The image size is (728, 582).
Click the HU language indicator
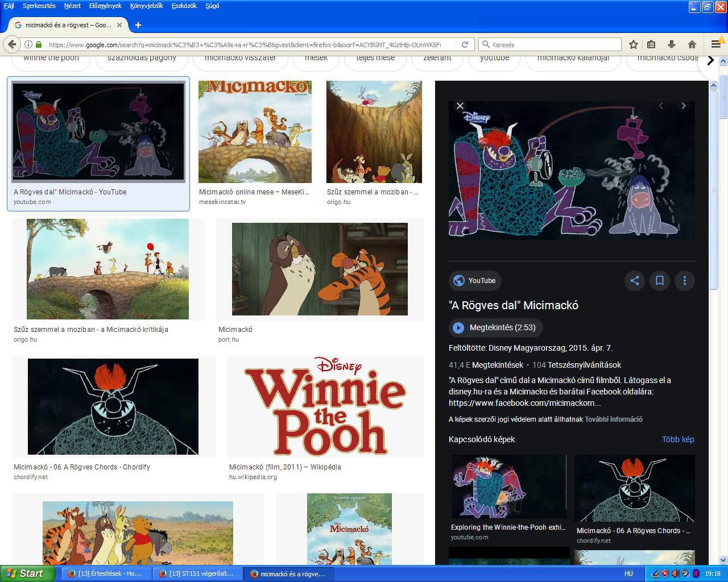628,573
